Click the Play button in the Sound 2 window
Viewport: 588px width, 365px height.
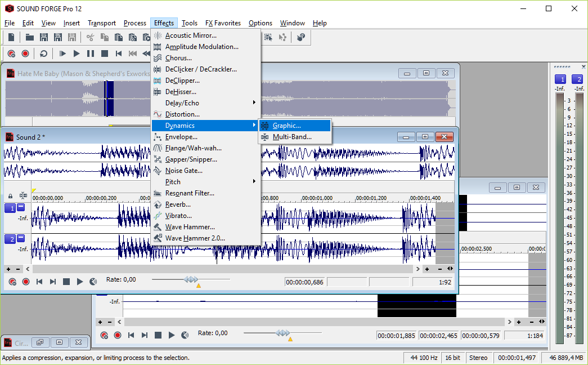point(79,282)
